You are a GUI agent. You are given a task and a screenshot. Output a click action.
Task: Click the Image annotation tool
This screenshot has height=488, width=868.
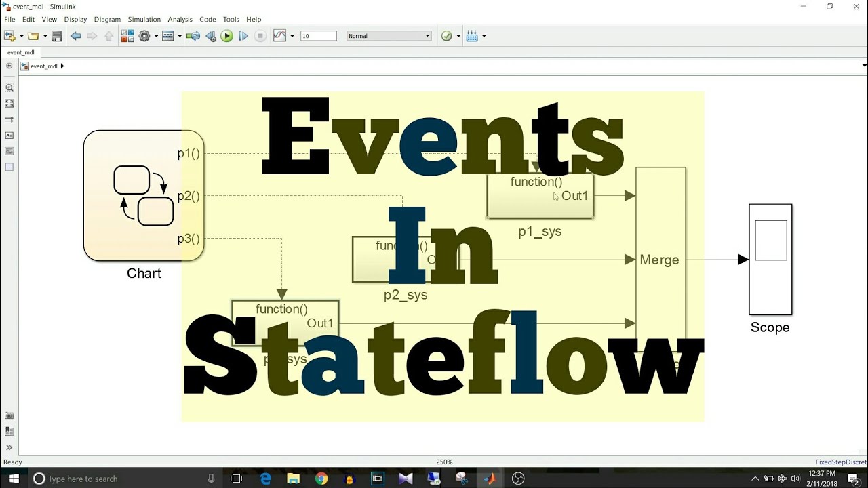coord(9,151)
